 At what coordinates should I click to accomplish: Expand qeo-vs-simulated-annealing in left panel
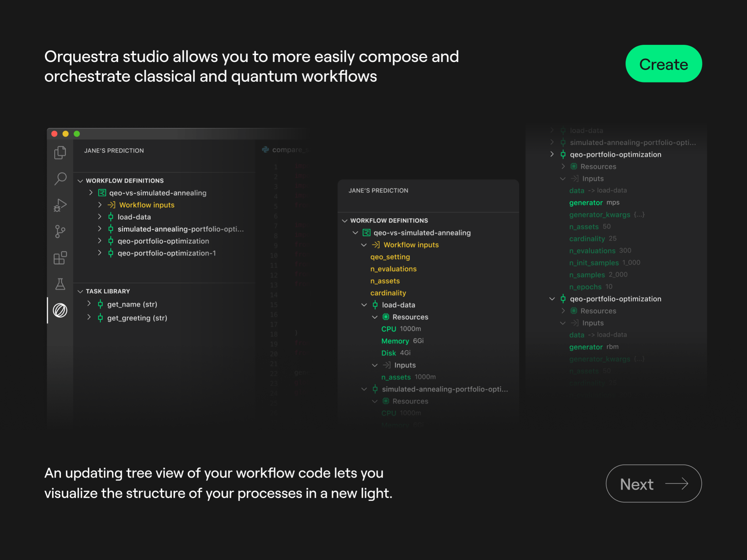coord(91,193)
